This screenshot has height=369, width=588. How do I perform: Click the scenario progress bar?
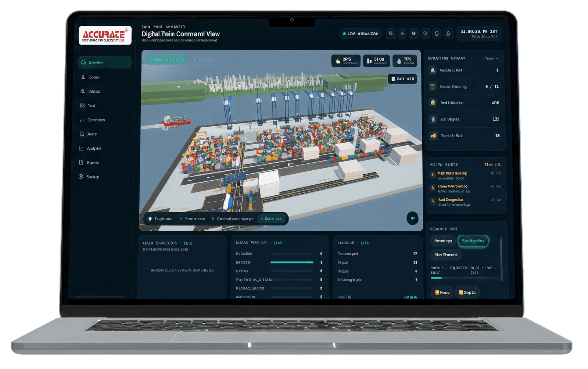465,278
